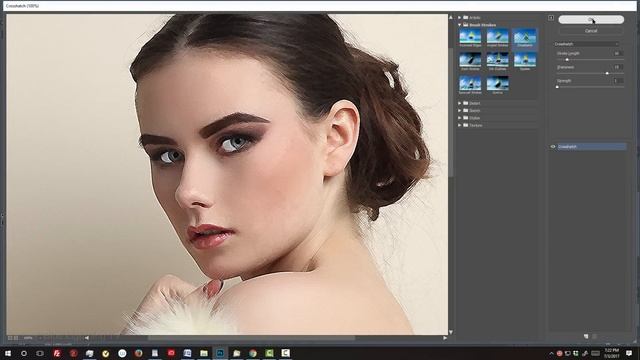640x360 pixels.
Task: Show hidden system tray icons
Action: coord(551,353)
